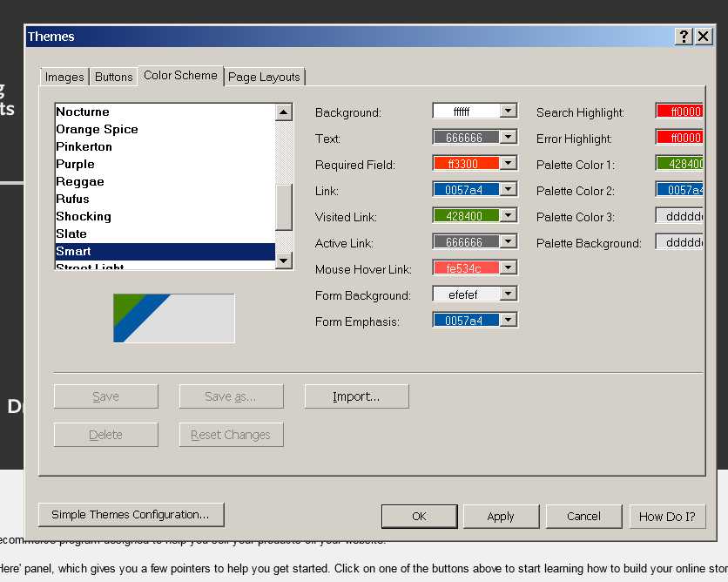The height and width of the screenshot is (582, 728).
Task: Click the color scheme preview thumbnail
Action: [x=174, y=318]
